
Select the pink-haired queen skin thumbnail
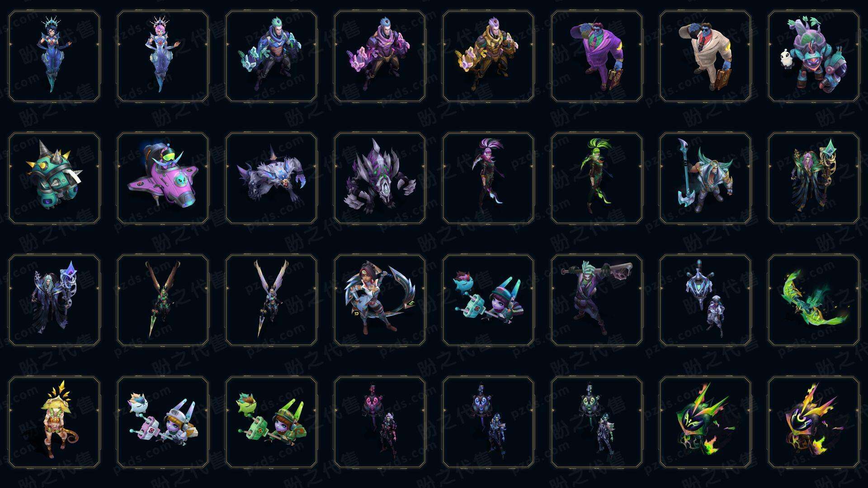point(163,56)
